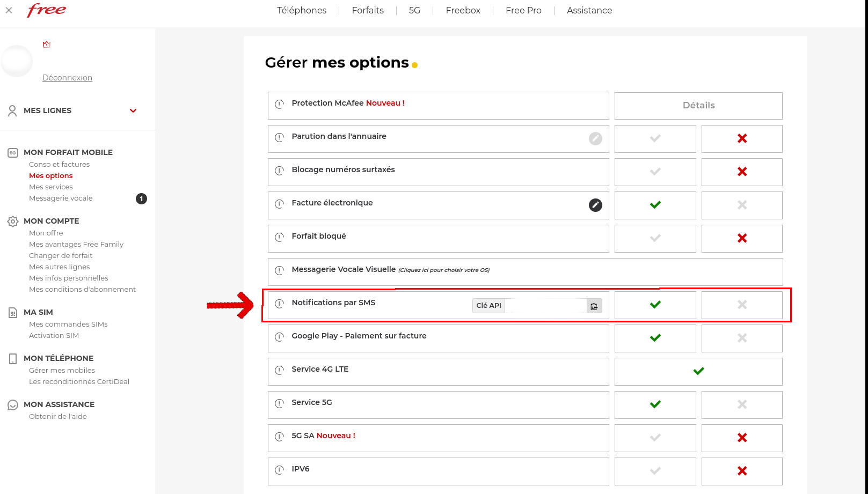Enable Blocage numéros surtaxés with checkmark
This screenshot has width=868, height=494.
655,172
